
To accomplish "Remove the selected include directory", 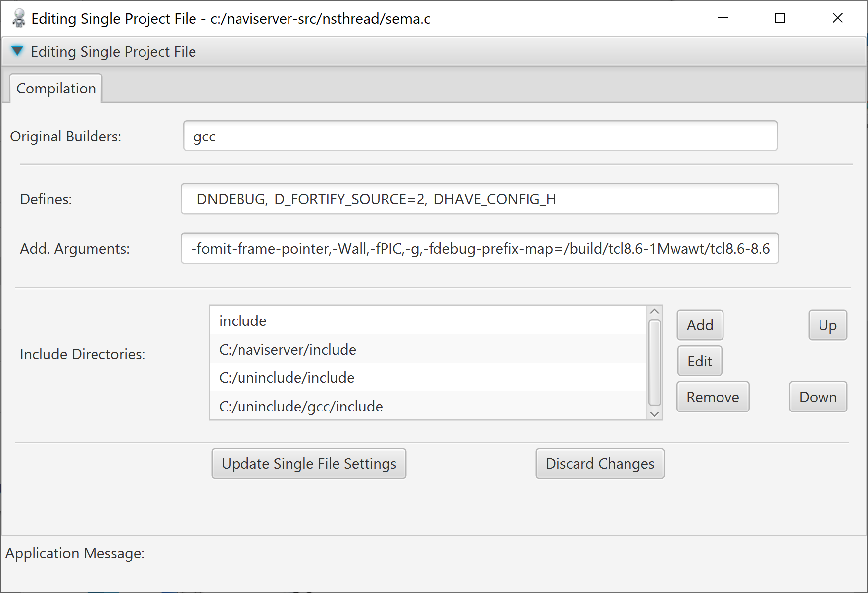I will click(713, 397).
